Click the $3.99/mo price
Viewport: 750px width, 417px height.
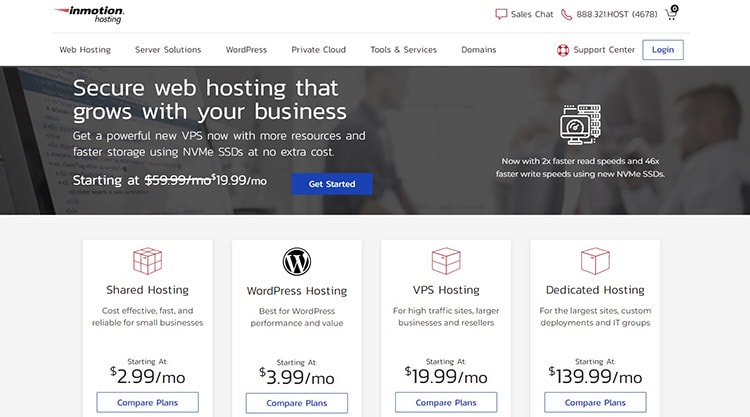(x=297, y=377)
